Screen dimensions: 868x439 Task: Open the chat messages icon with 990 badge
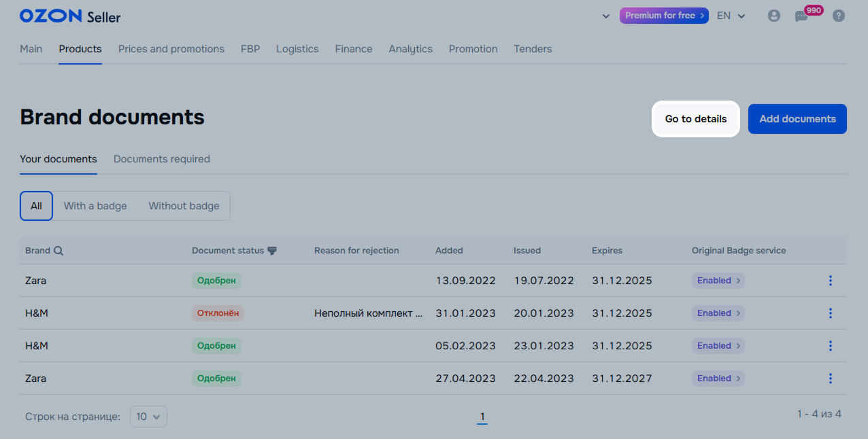[x=802, y=16]
